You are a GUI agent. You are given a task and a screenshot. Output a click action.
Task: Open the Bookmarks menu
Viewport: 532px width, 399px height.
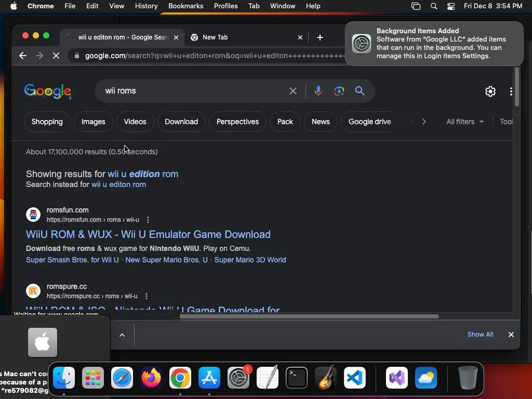click(185, 6)
